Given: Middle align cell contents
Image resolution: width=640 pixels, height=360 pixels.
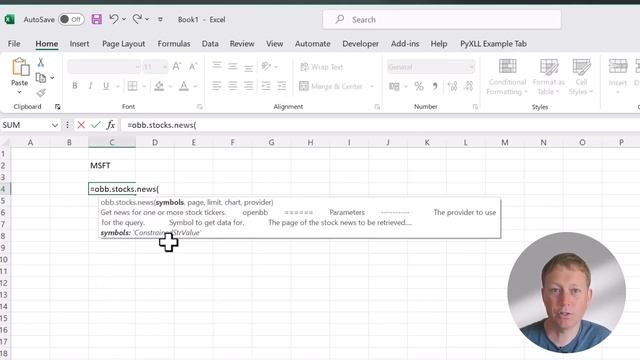Looking at the screenshot, I should 233,66.
